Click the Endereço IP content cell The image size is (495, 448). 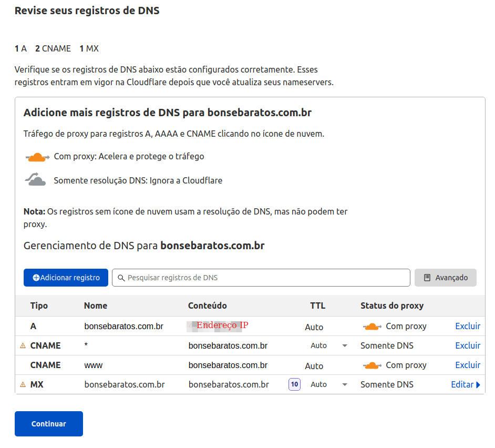[218, 325]
